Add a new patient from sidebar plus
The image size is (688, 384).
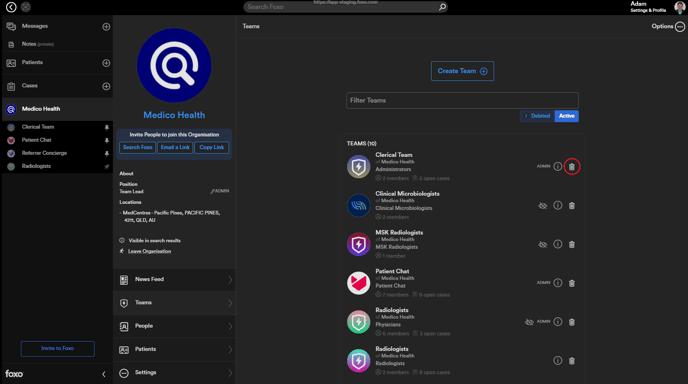click(x=106, y=63)
